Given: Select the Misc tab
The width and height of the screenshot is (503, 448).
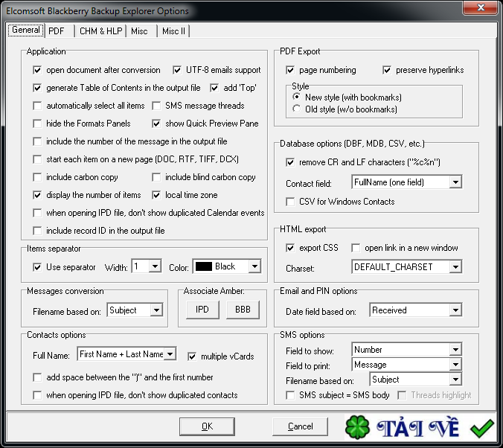Looking at the screenshot, I should point(141,31).
